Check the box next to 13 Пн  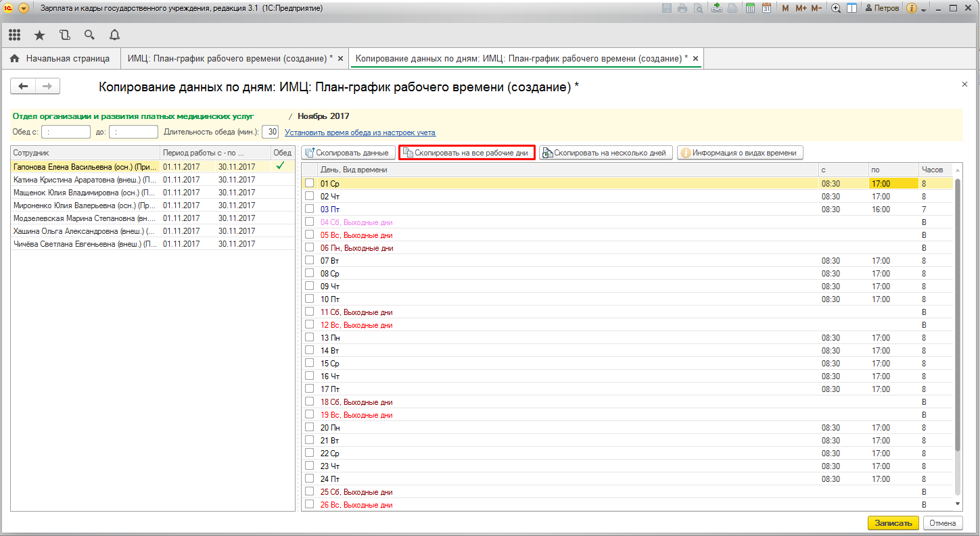pyautogui.click(x=309, y=337)
